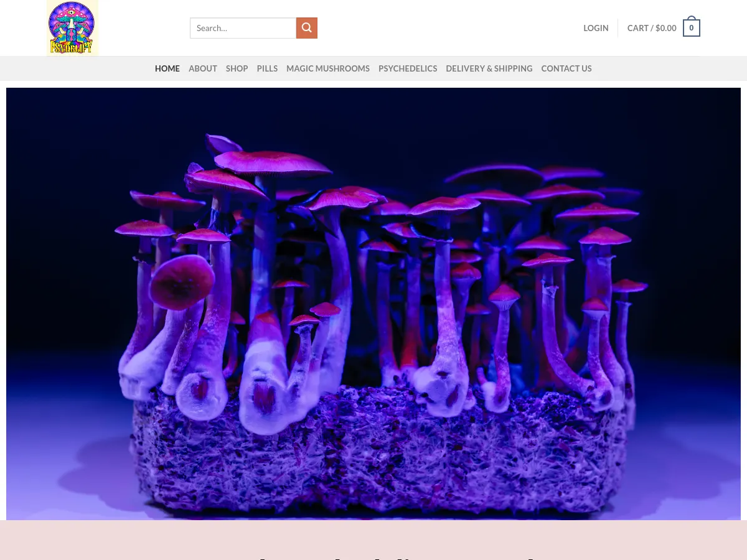Click the LOGIN link
Viewport: 747px width, 560px height.
pos(596,27)
